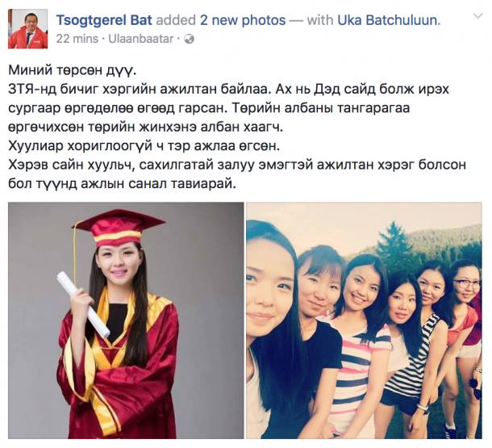This screenshot has height=448, width=492.
Task: Click the Mongolian post text body
Action: [237, 127]
